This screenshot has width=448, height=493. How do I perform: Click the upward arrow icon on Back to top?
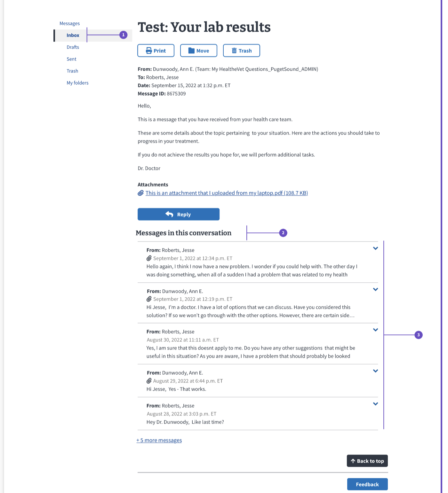tap(353, 461)
